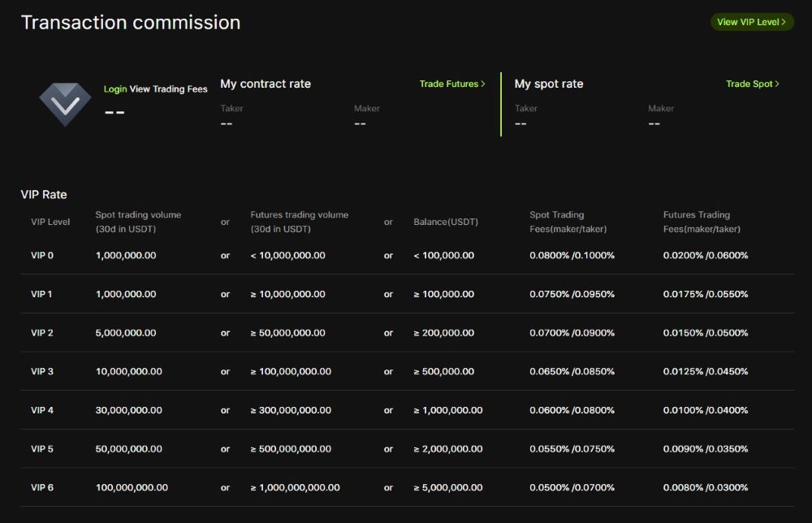
Task: Click the ≥ 100,000,000.00 futures volume cell
Action: tap(291, 371)
